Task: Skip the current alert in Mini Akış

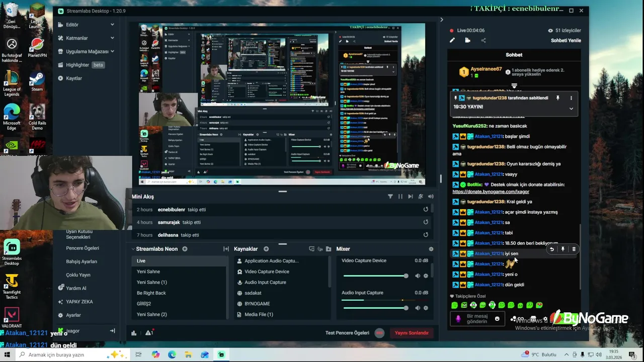Action: (x=411, y=197)
